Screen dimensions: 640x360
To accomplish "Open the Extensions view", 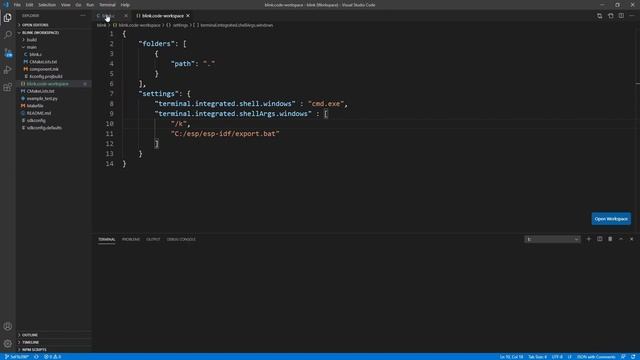I will click(8, 87).
